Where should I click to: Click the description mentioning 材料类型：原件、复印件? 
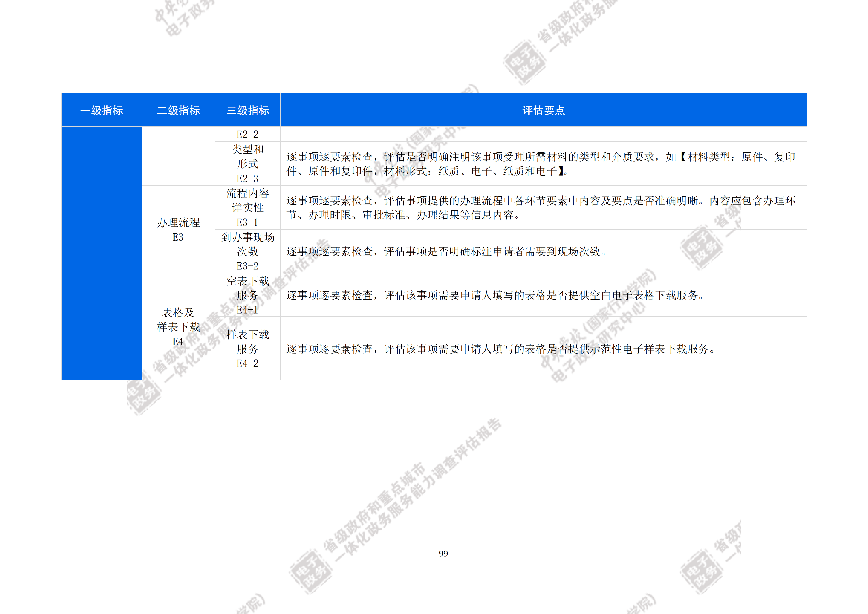(541, 164)
